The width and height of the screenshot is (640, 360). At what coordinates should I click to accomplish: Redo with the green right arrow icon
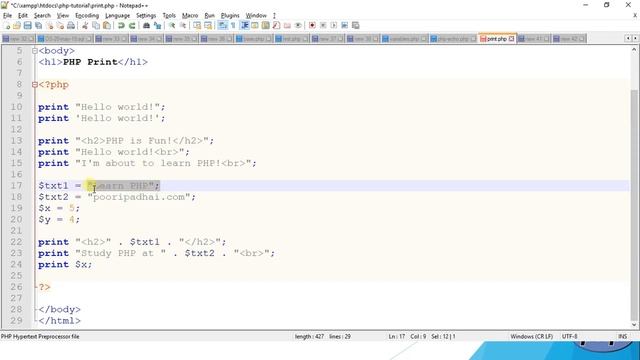tap(132, 25)
